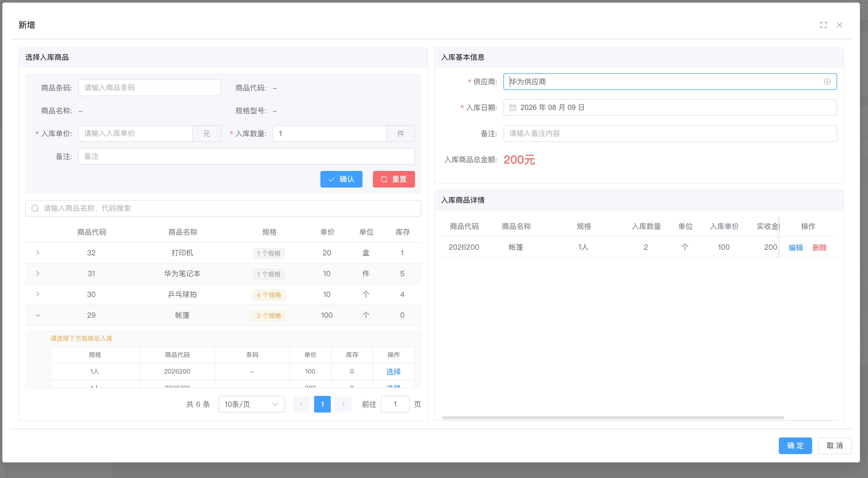This screenshot has height=478, width=868.
Task: Collapse the 帐篷 row
Action: pyautogui.click(x=38, y=315)
